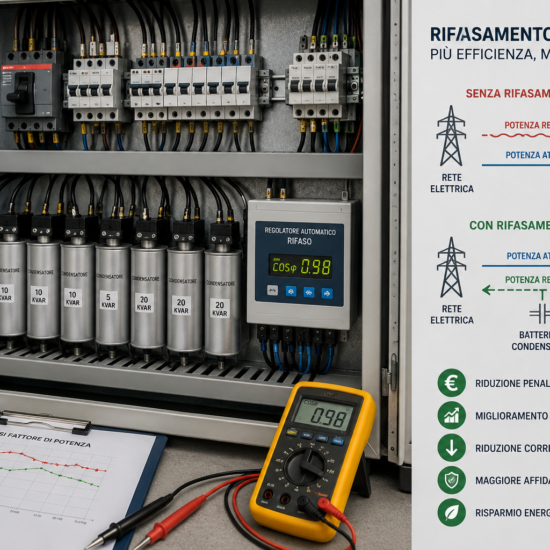Click the leaf icon beside Risparmio energ

tap(451, 512)
